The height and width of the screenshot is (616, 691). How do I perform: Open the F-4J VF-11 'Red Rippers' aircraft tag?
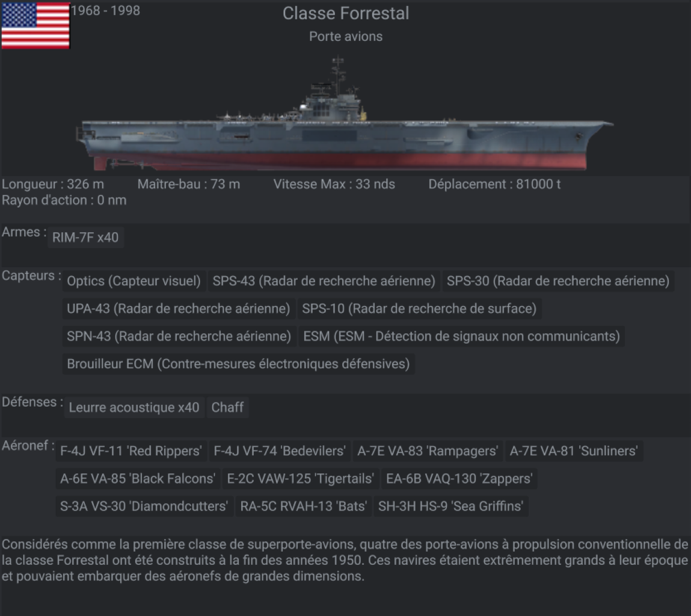click(x=131, y=451)
